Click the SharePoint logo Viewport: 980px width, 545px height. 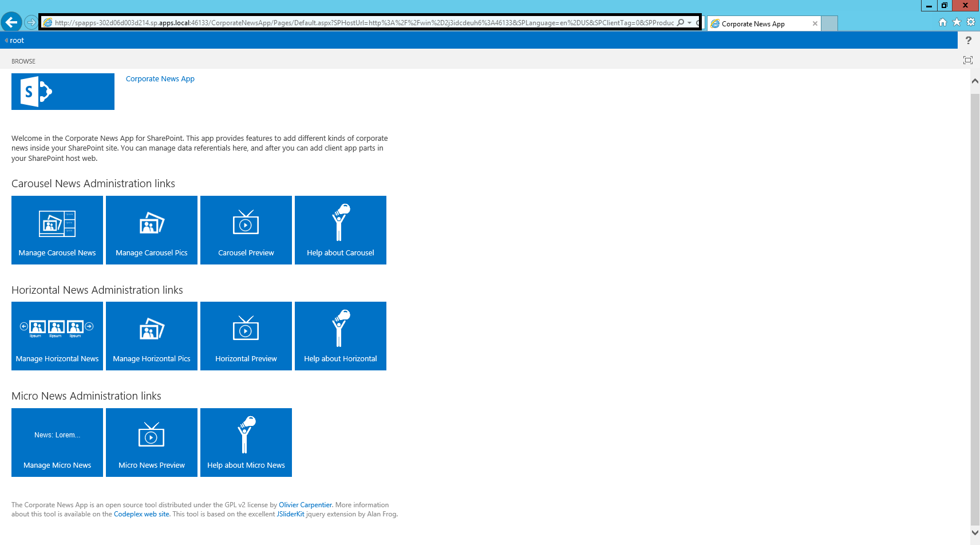click(63, 92)
